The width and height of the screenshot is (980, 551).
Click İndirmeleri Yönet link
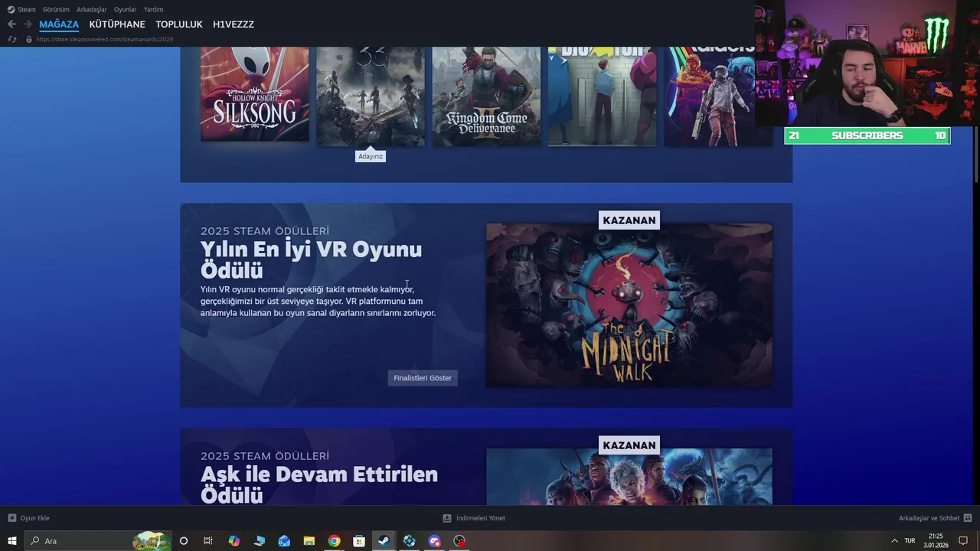click(481, 518)
